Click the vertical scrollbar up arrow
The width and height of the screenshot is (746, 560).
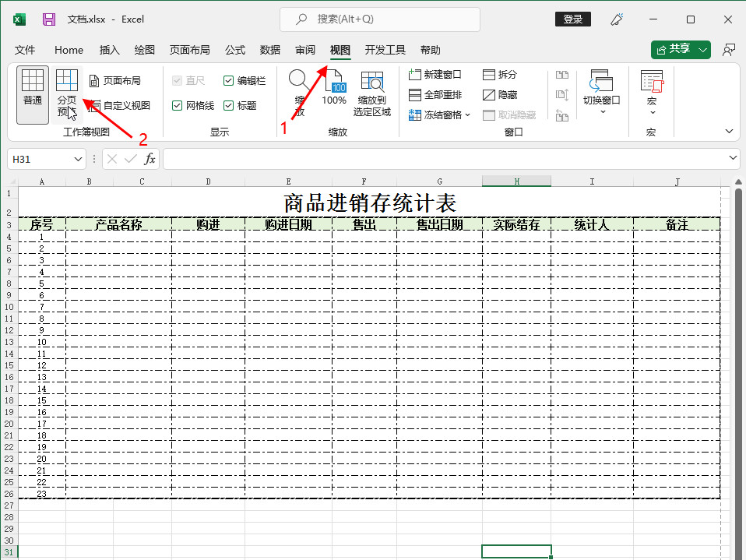click(x=738, y=181)
